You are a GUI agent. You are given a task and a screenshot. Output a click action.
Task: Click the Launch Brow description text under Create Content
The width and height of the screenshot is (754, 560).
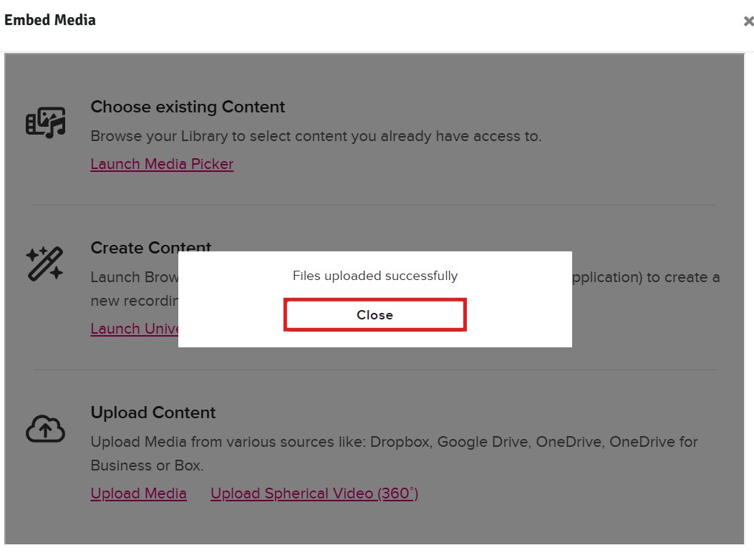pos(134,277)
